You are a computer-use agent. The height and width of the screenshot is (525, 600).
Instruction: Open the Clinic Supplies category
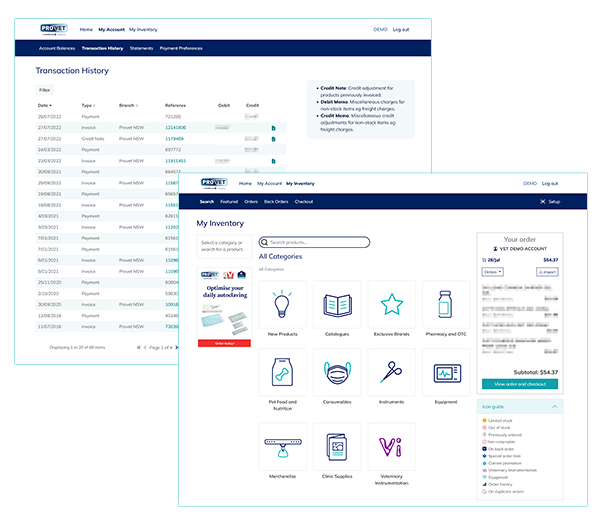tap(336, 446)
